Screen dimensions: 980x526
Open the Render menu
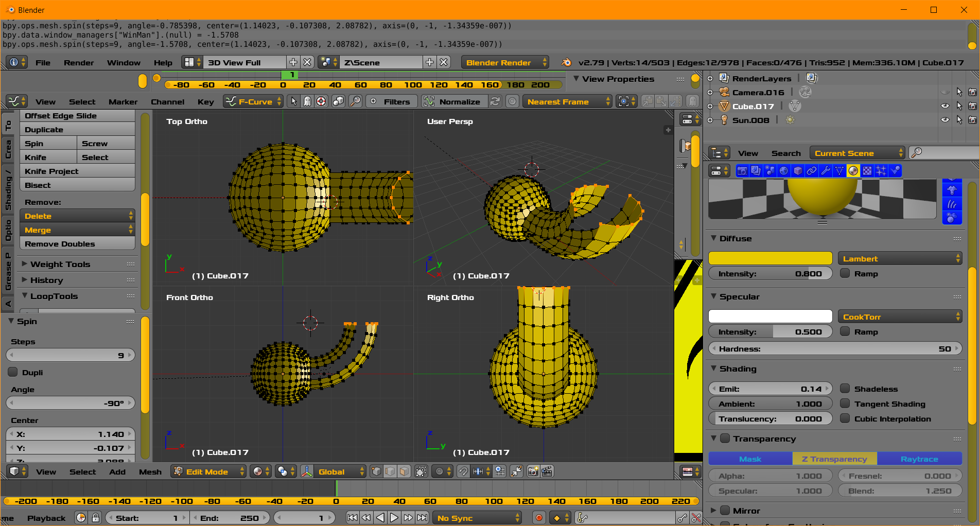tap(79, 62)
